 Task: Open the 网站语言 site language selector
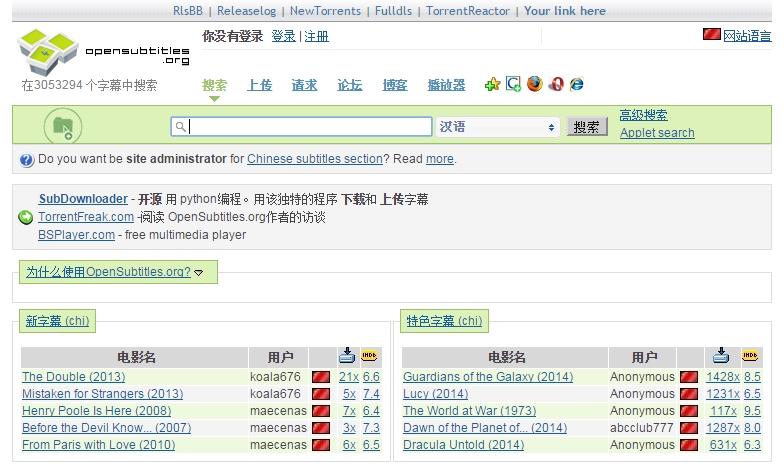747,36
